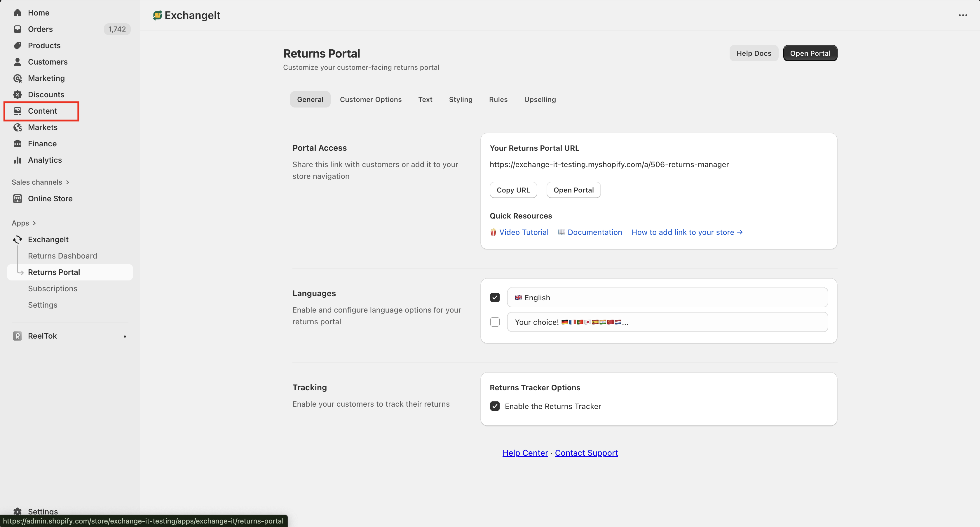Expand the Sales channels chevron
This screenshot has width=980, height=527.
pos(68,182)
